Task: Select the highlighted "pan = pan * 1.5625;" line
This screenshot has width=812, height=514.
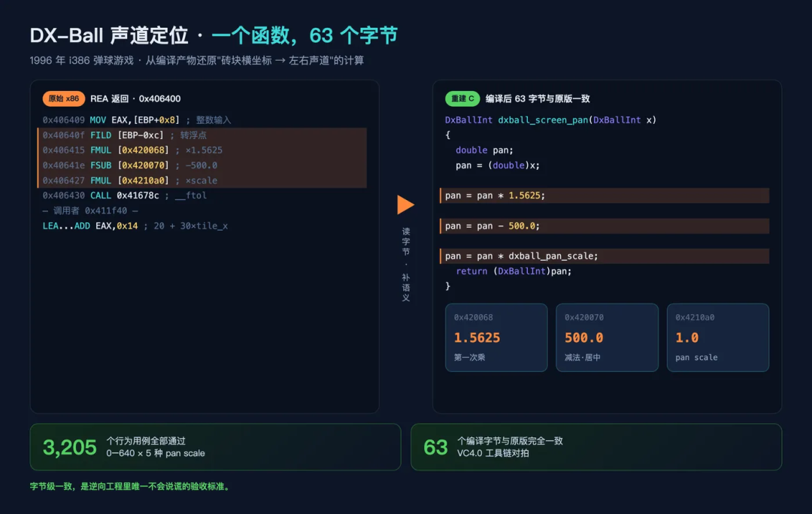Action: click(x=604, y=195)
